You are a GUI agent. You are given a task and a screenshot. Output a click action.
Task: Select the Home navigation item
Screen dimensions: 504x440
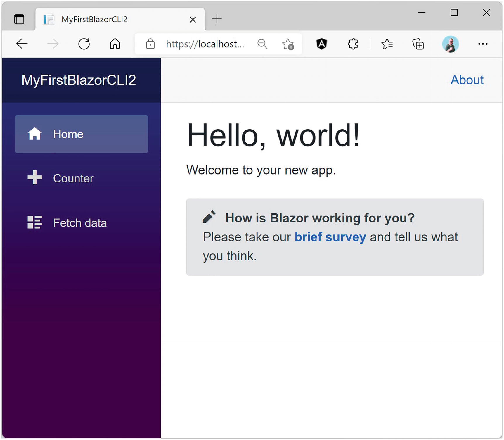[x=81, y=134]
